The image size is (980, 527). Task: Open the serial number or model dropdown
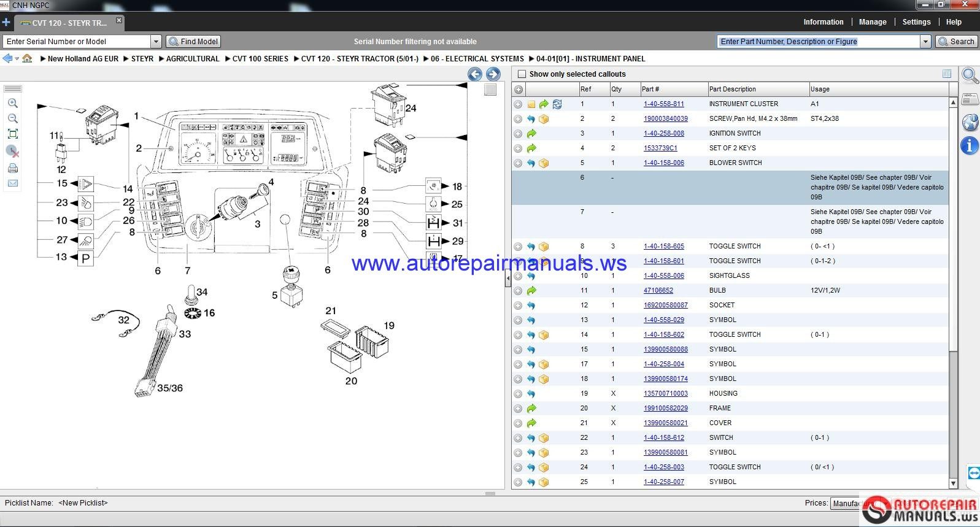156,41
